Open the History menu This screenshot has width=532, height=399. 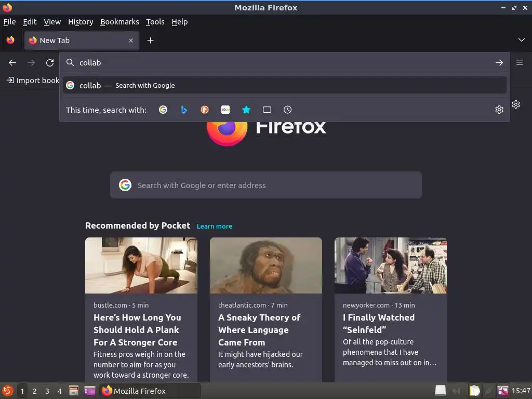[x=81, y=22]
